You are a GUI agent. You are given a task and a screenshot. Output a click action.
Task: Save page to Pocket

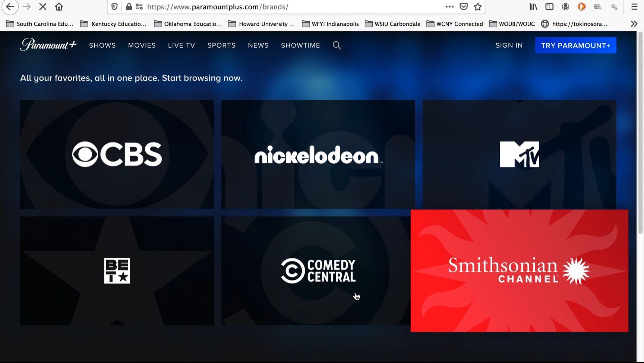click(464, 7)
